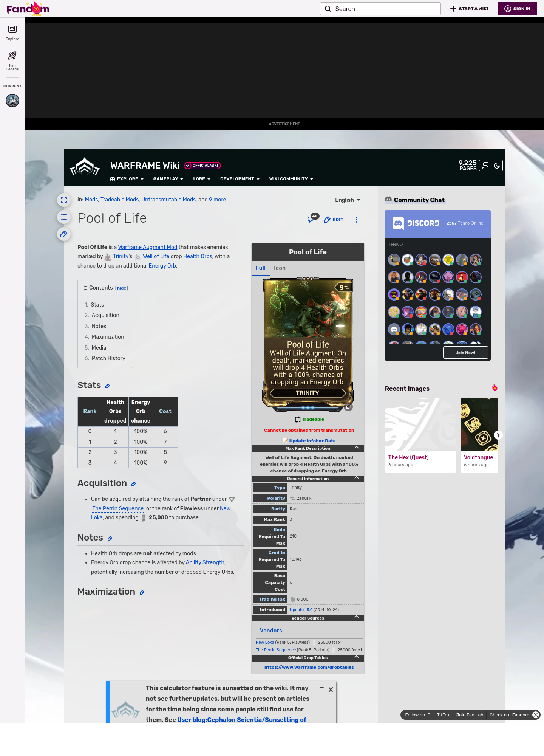Click the floating pencil edit icon
This screenshot has width=544, height=756.
point(64,234)
